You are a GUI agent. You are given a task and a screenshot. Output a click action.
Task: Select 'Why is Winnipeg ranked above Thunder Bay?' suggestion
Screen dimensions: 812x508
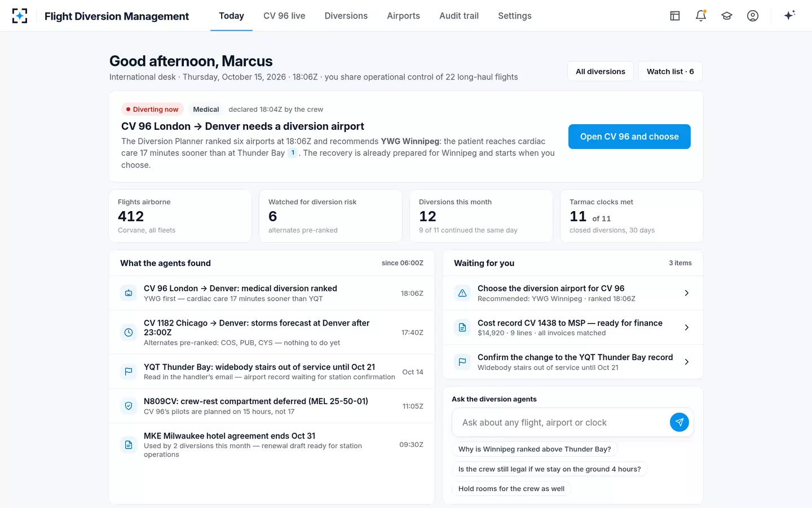(x=535, y=449)
